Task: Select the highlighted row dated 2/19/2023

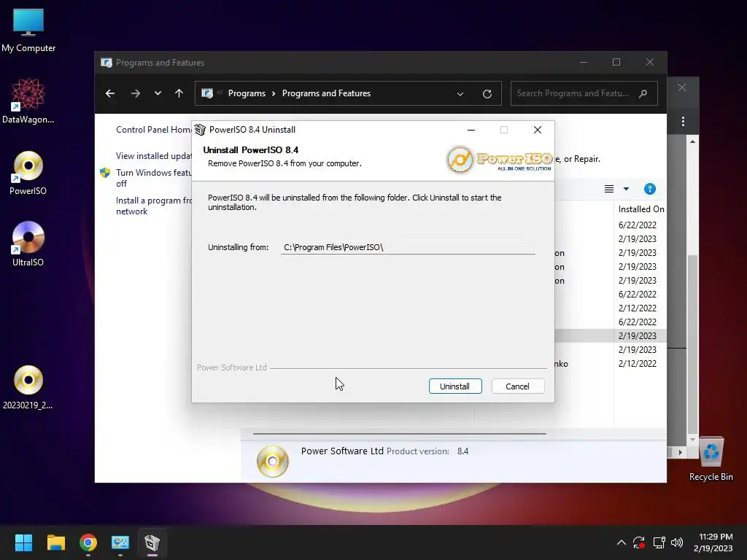Action: [x=611, y=335]
